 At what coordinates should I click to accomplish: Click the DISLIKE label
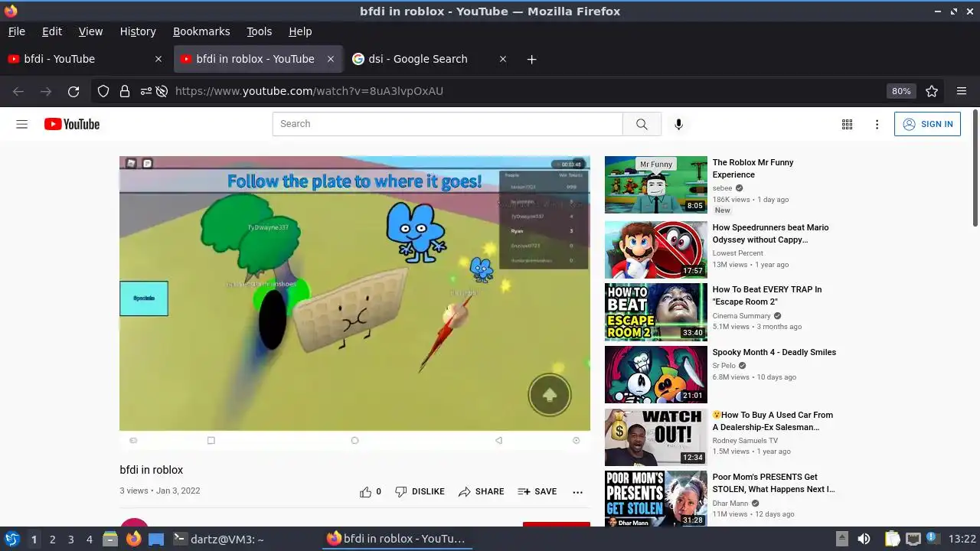coord(428,491)
